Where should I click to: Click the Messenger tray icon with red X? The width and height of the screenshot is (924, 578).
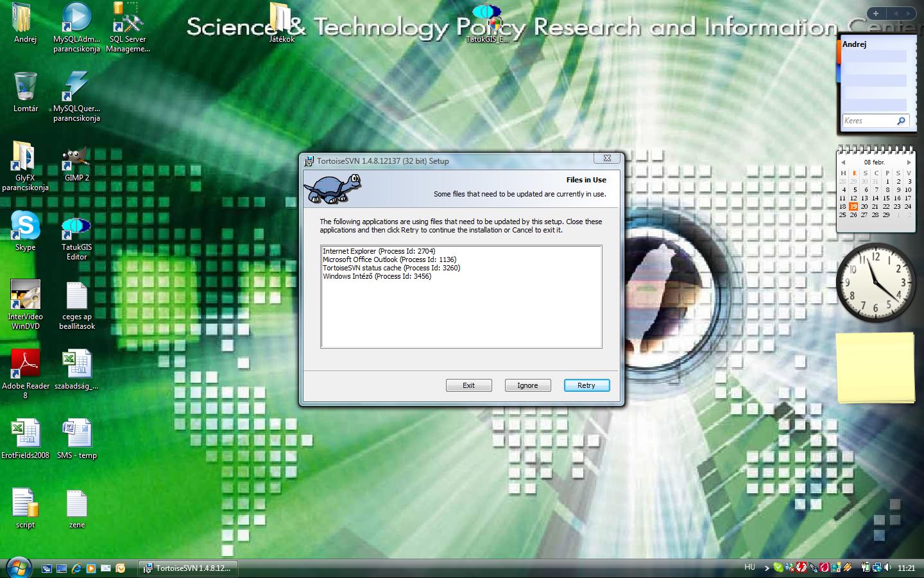[x=790, y=568]
